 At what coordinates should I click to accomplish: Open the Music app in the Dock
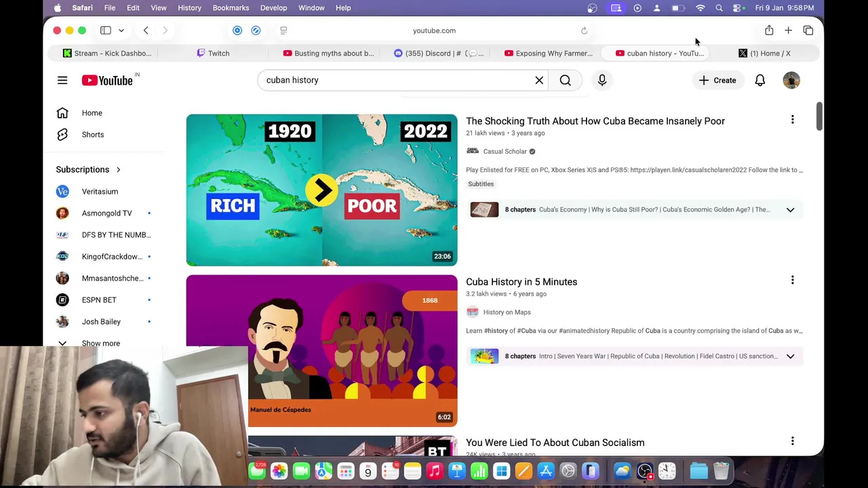pos(435,471)
